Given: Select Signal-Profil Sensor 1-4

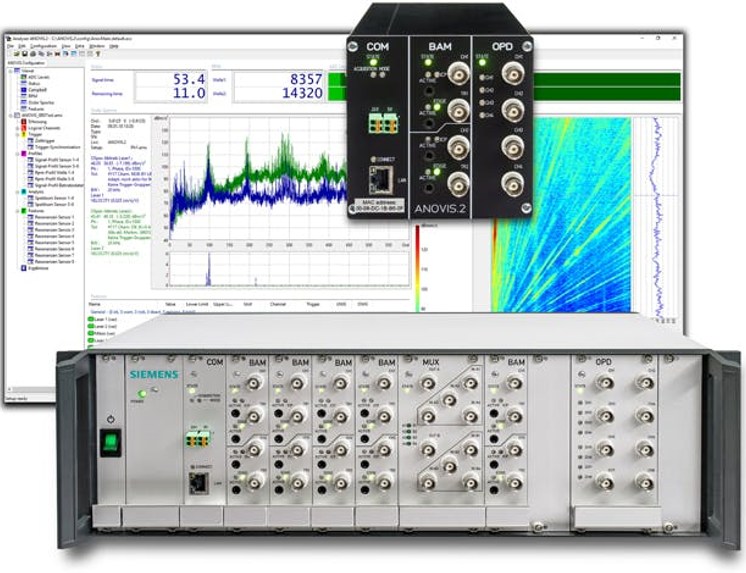Looking at the screenshot, I should click(x=57, y=160).
